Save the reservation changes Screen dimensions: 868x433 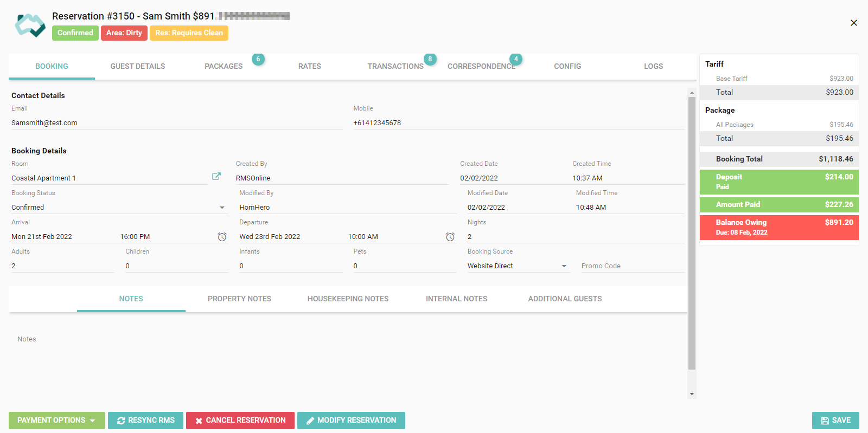point(835,421)
